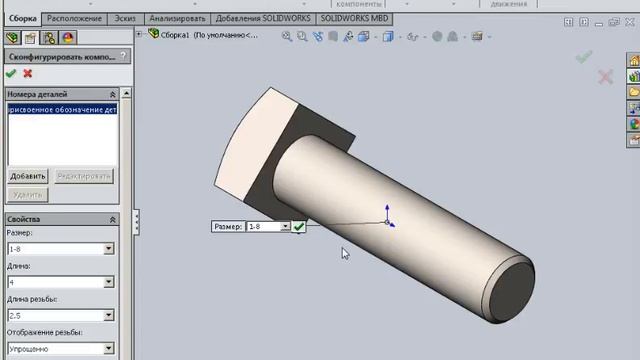This screenshot has width=640, height=360.
Task: Click the Удалить button
Action: (28, 195)
